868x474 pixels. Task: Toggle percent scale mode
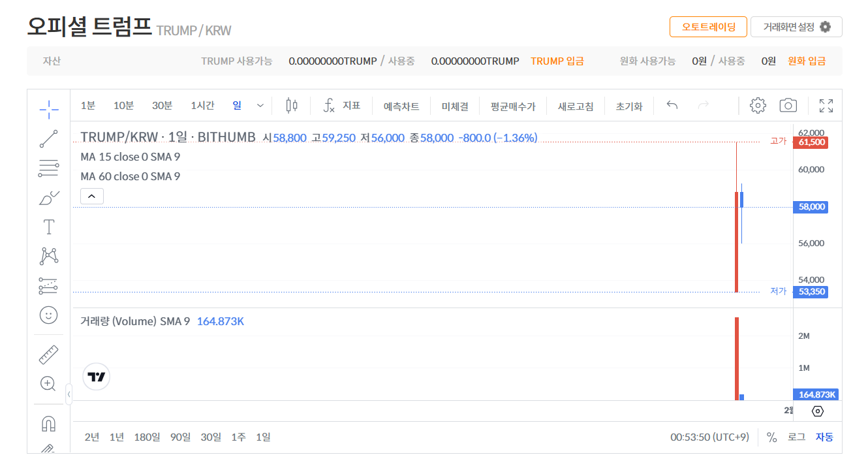[x=771, y=437]
